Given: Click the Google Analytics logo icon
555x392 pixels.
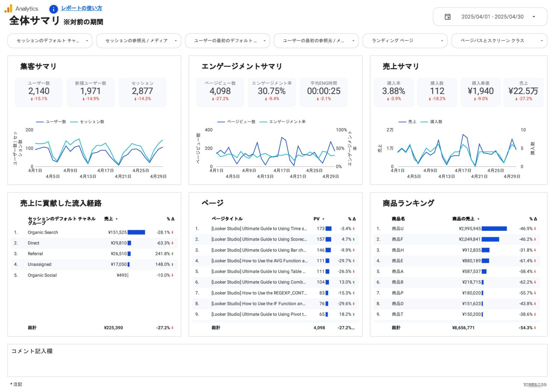Looking at the screenshot, I should click(8, 9).
